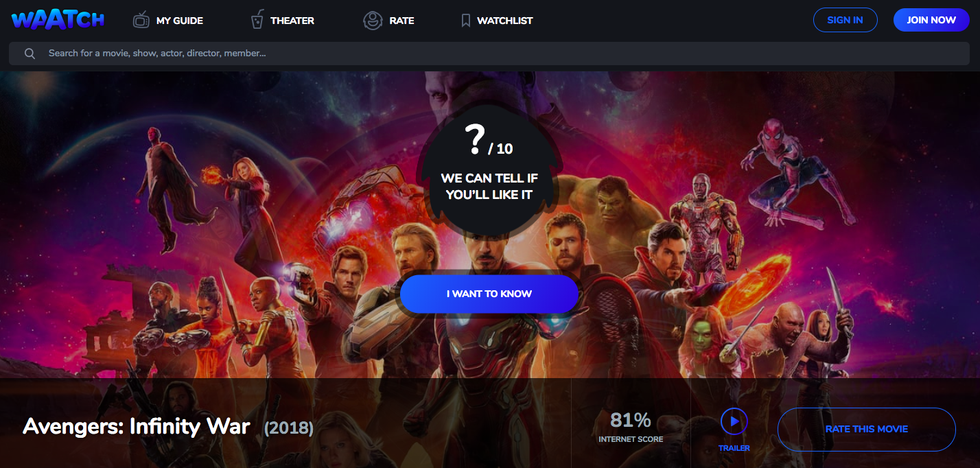The image size is (980, 468).
Task: Click the TV icon beside My Guide
Action: coord(141,20)
